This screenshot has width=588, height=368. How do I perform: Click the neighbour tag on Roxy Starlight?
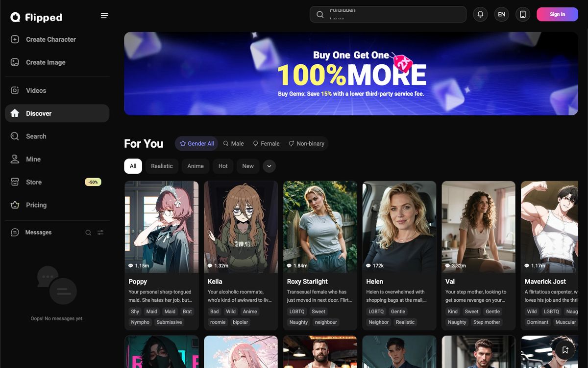(x=326, y=322)
